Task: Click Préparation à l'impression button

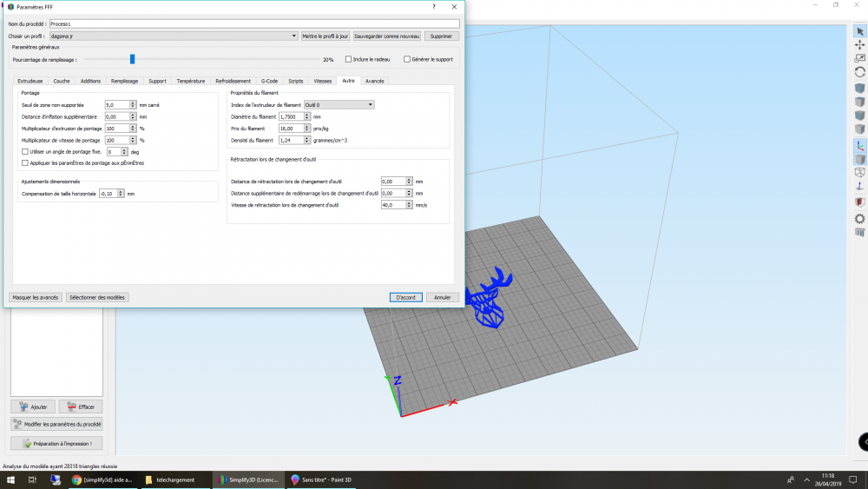Action: point(56,444)
